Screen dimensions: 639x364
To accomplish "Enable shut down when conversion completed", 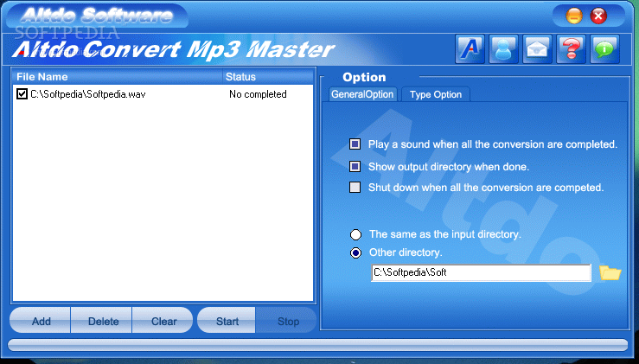I will coord(355,187).
